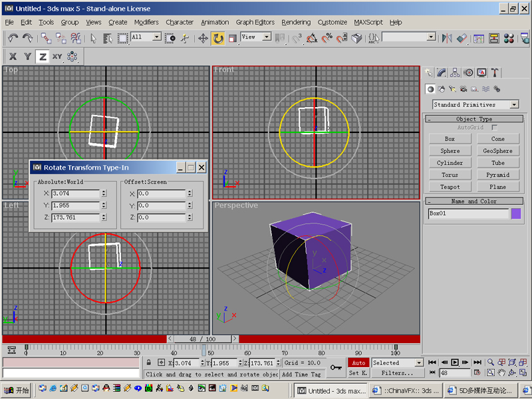The width and height of the screenshot is (532, 399).
Task: Open the Curve Editor from the toolbar
Action: 479,38
